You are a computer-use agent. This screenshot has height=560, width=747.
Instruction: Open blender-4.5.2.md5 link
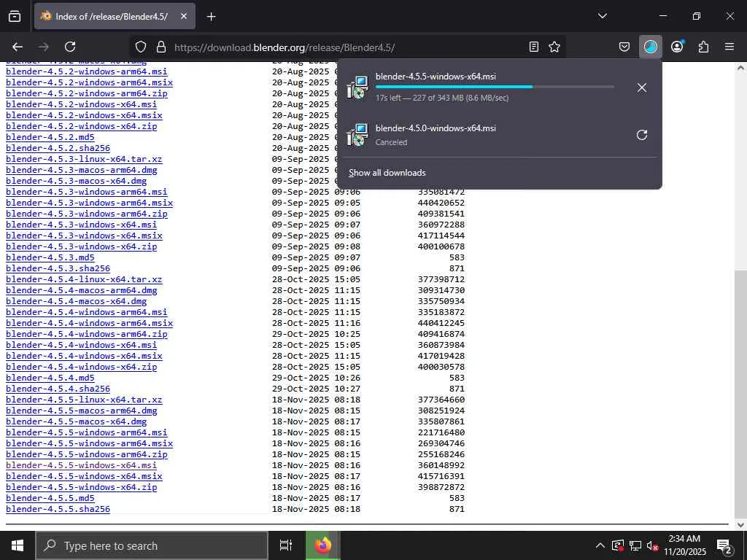[x=50, y=137]
